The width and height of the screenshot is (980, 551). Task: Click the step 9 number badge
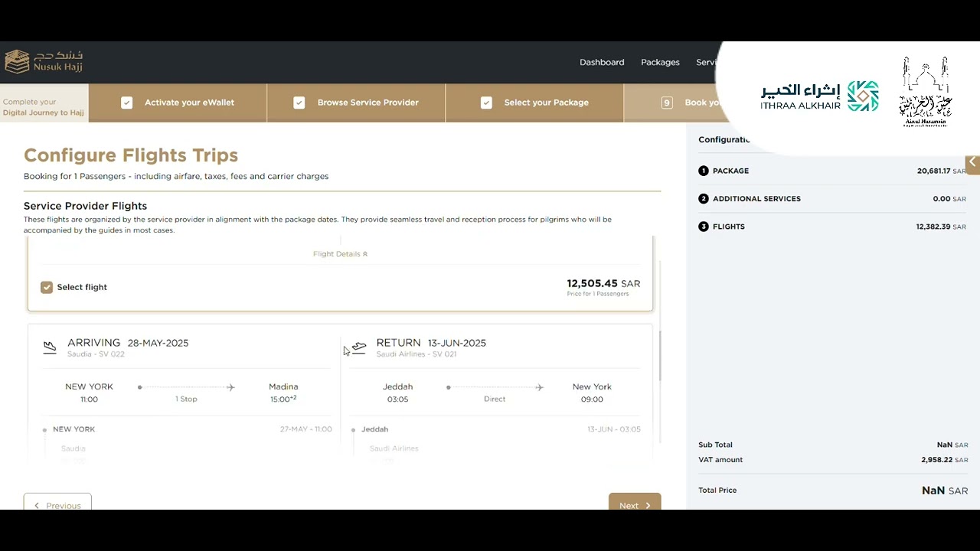pos(667,103)
